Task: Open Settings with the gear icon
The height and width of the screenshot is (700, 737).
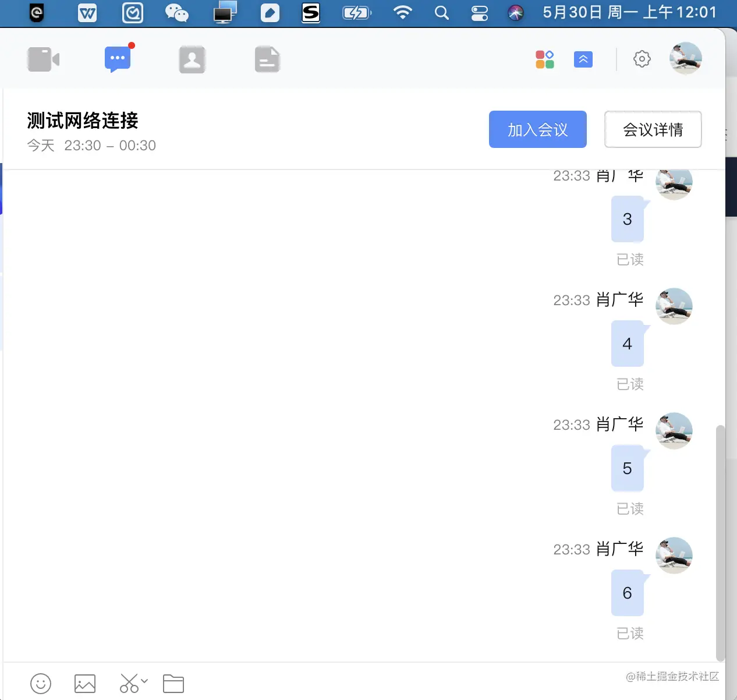Action: (642, 59)
